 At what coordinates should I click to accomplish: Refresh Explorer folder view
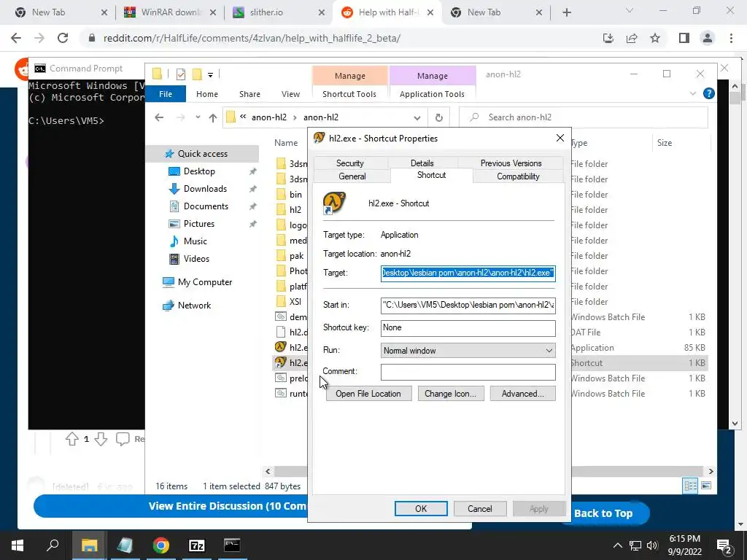tap(438, 117)
